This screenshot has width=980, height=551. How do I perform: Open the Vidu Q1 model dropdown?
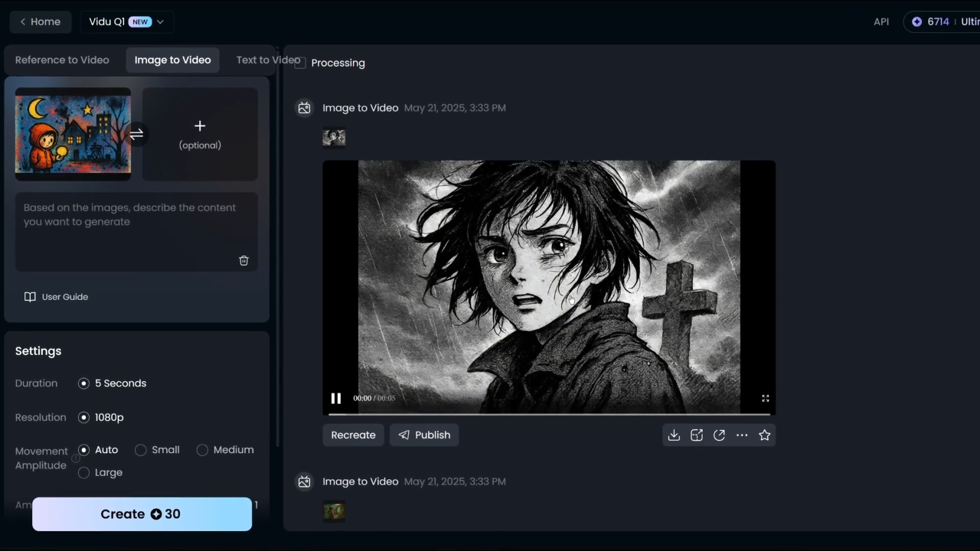[126, 21]
